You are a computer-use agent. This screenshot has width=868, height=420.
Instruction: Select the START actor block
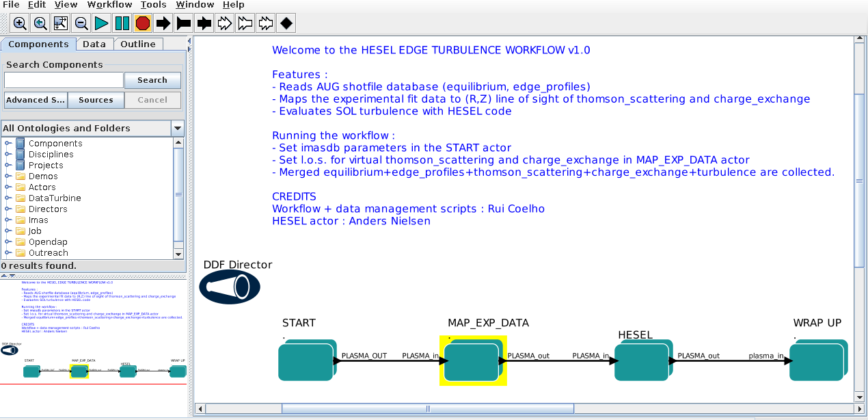click(308, 360)
